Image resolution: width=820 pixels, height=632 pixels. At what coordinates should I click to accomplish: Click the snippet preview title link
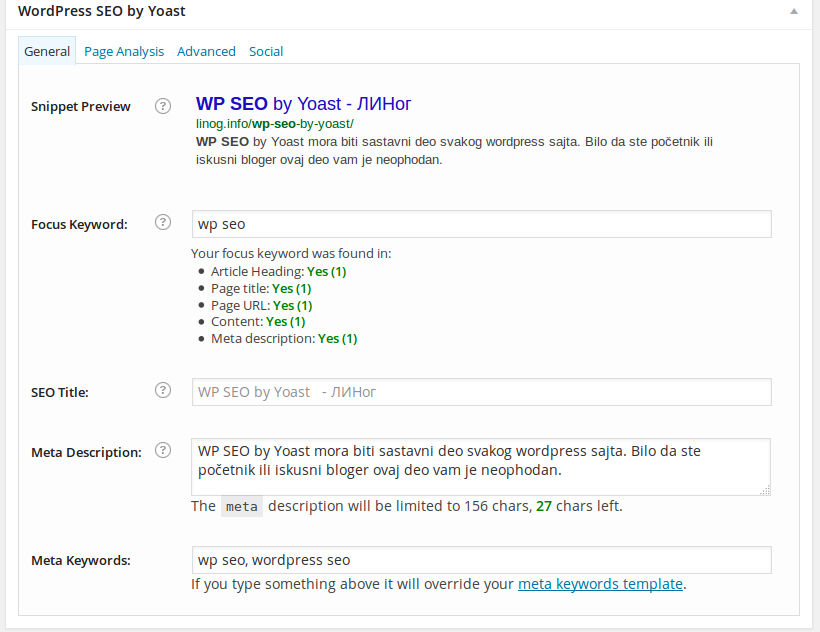(x=303, y=104)
